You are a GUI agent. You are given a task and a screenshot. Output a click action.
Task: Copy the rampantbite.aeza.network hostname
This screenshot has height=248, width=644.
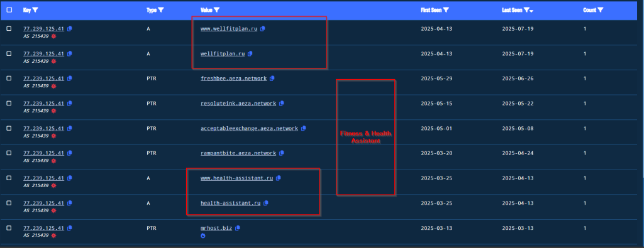pyautogui.click(x=281, y=153)
